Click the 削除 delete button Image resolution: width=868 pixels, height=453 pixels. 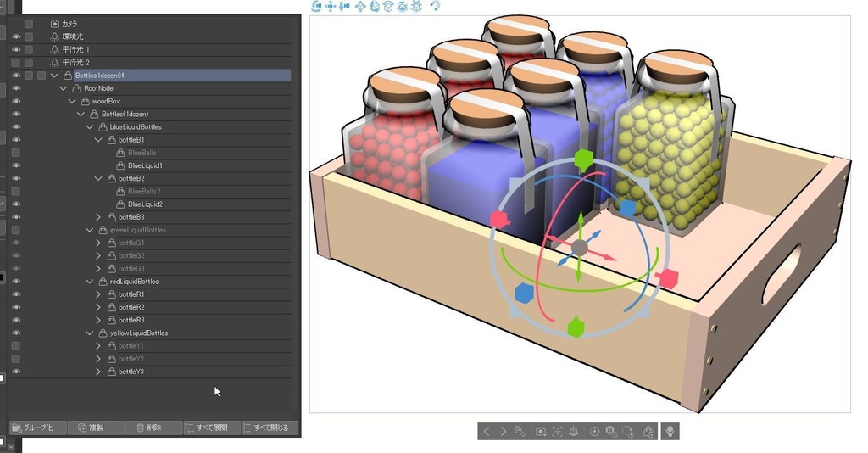[154, 428]
